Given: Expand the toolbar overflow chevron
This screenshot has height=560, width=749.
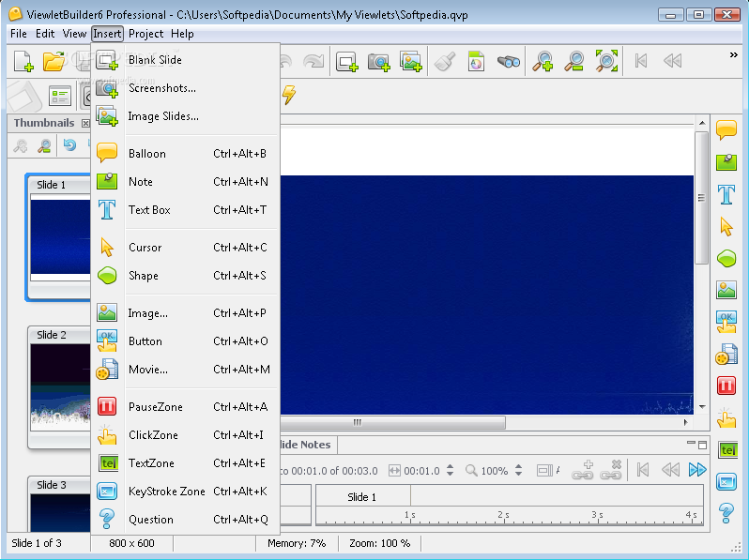Looking at the screenshot, I should click(734, 55).
